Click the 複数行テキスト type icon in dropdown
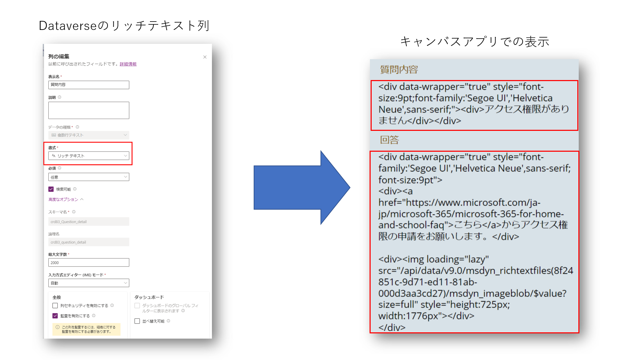 [54, 135]
